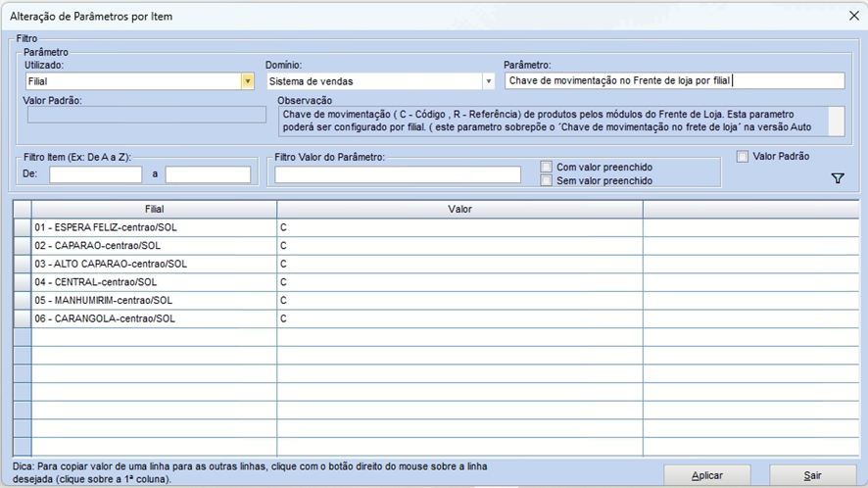868x488 pixels.
Task: Check Com valor preenchido option
Action: coord(547,168)
